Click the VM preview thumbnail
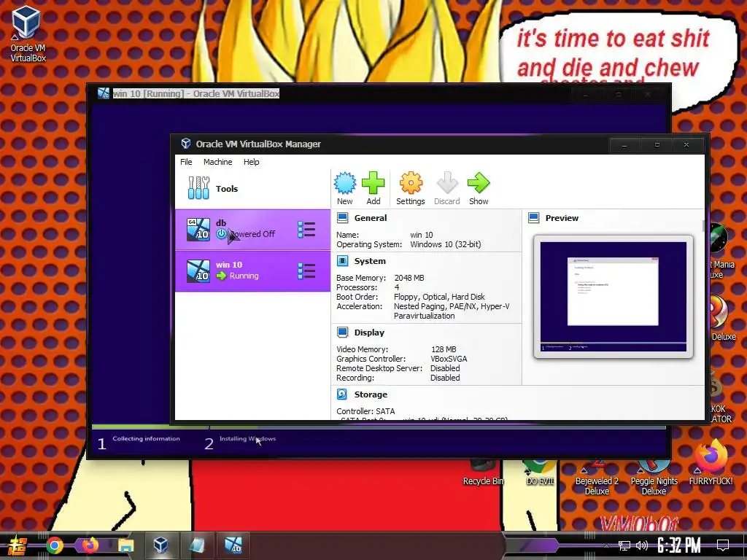This screenshot has width=747, height=560. click(613, 297)
